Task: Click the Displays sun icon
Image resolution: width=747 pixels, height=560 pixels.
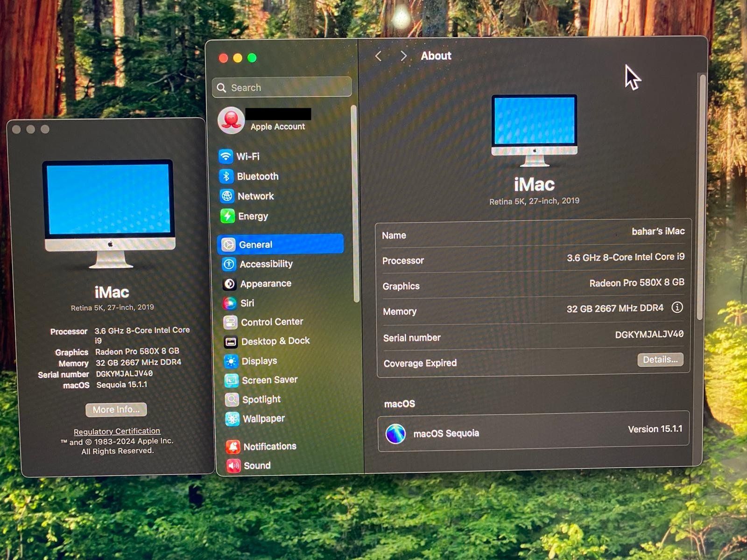Action: 231,361
